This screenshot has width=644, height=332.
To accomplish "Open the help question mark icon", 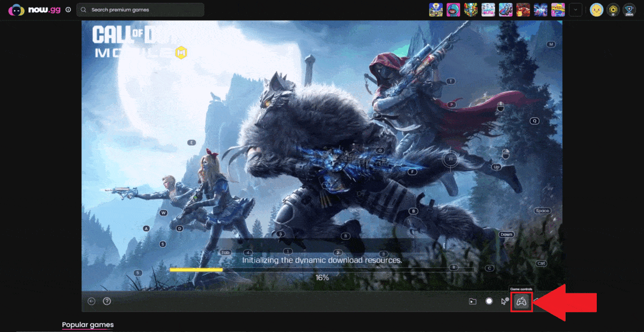I will point(107,301).
